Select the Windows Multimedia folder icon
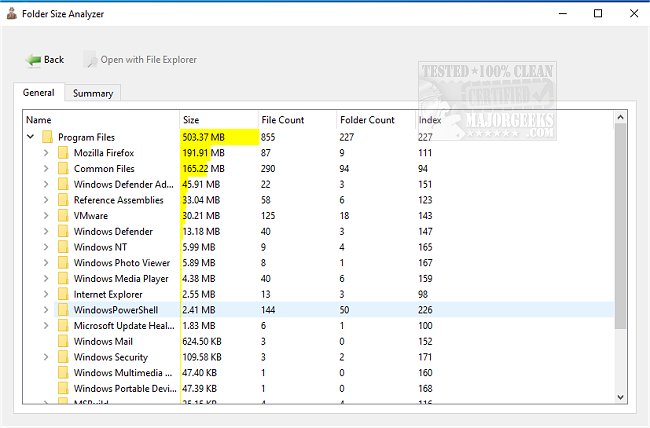 (63, 373)
